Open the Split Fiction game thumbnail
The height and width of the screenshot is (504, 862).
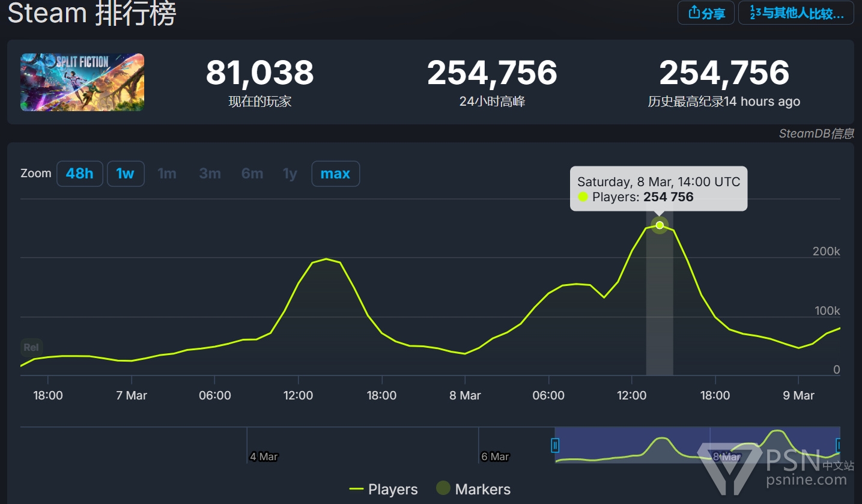pos(82,82)
